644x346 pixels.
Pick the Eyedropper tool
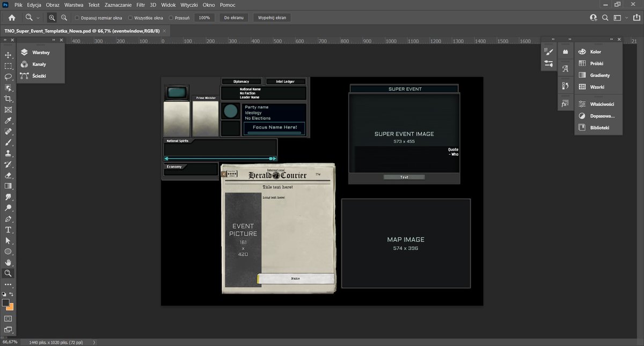point(8,120)
